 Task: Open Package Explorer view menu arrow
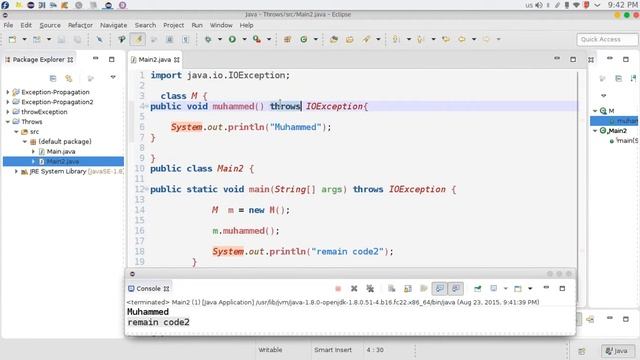point(113,77)
